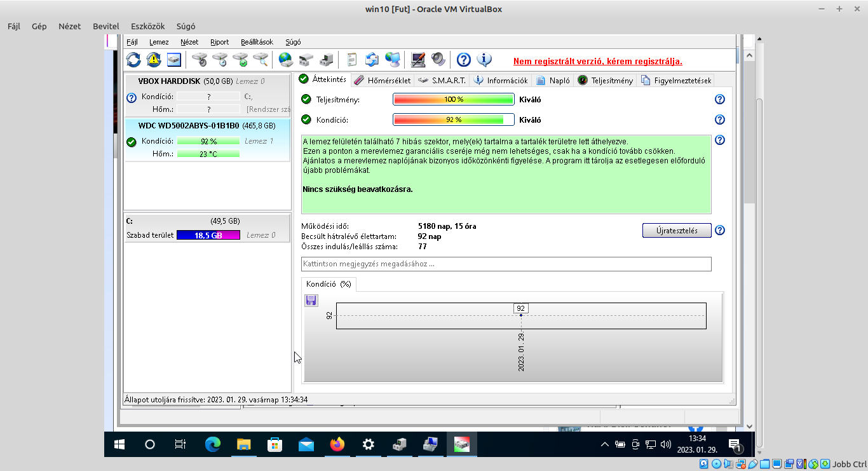This screenshot has width=868, height=471.
Task: Click the globe over disk toolbar icon
Action: tap(286, 60)
